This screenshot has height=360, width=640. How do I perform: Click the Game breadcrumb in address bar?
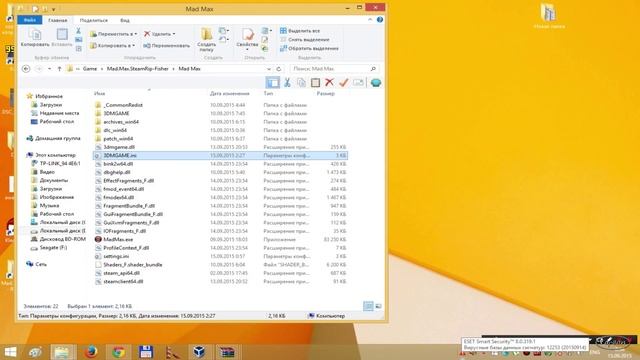[x=90, y=69]
